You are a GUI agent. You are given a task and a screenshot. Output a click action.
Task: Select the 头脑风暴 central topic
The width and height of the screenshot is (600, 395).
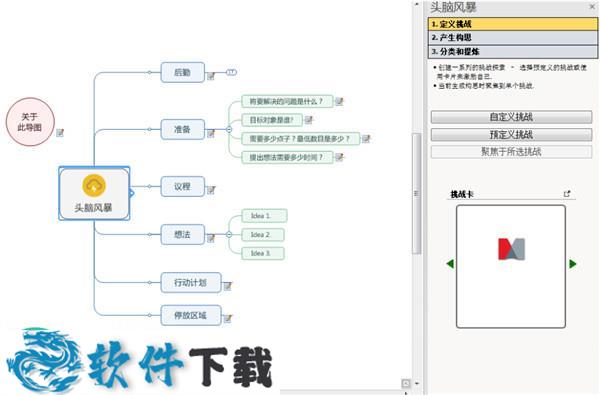pyautogui.click(x=94, y=193)
